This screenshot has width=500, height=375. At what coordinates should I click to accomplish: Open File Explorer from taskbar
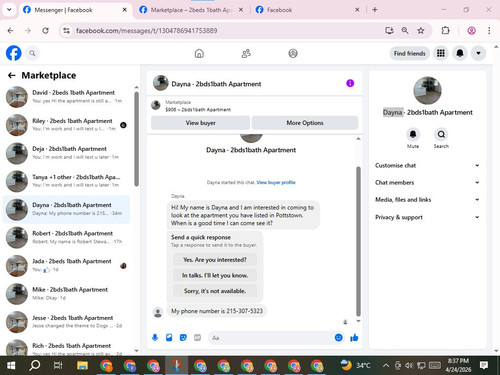pos(82,366)
